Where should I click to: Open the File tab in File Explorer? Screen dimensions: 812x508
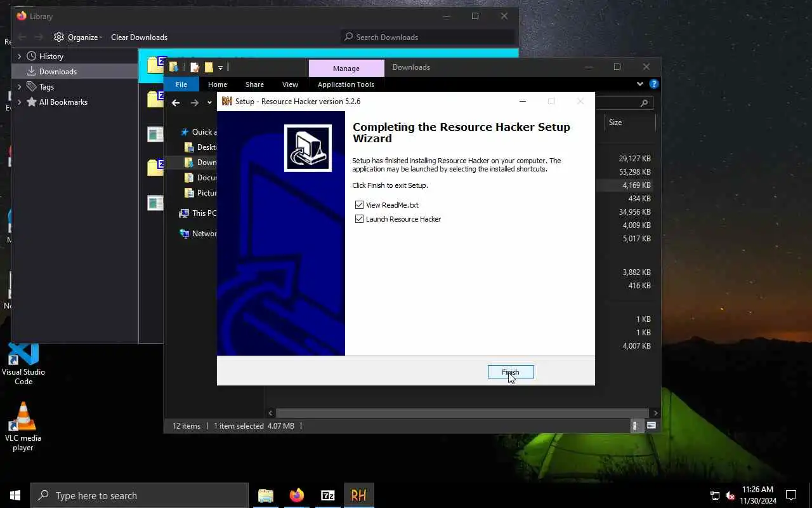[x=181, y=84]
